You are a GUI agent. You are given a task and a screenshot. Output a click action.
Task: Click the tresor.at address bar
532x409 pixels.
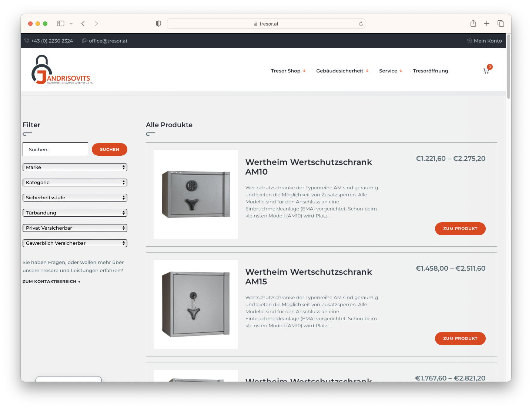pyautogui.click(x=266, y=24)
